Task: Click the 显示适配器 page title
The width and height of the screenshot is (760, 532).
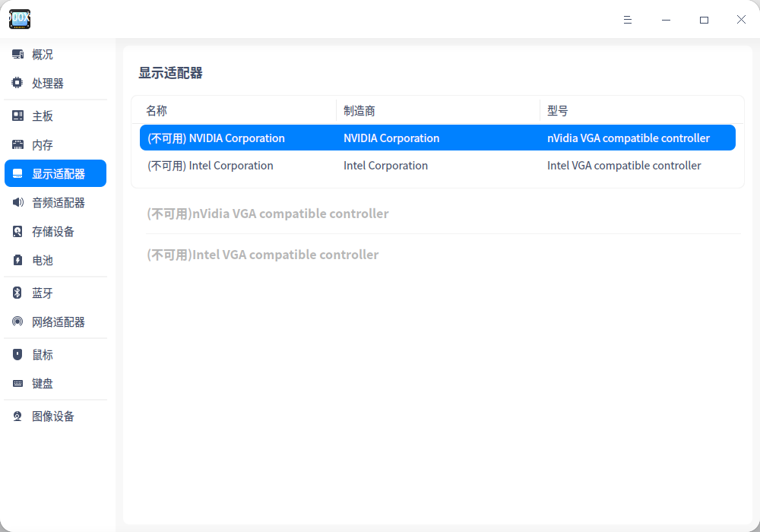Action: (170, 73)
